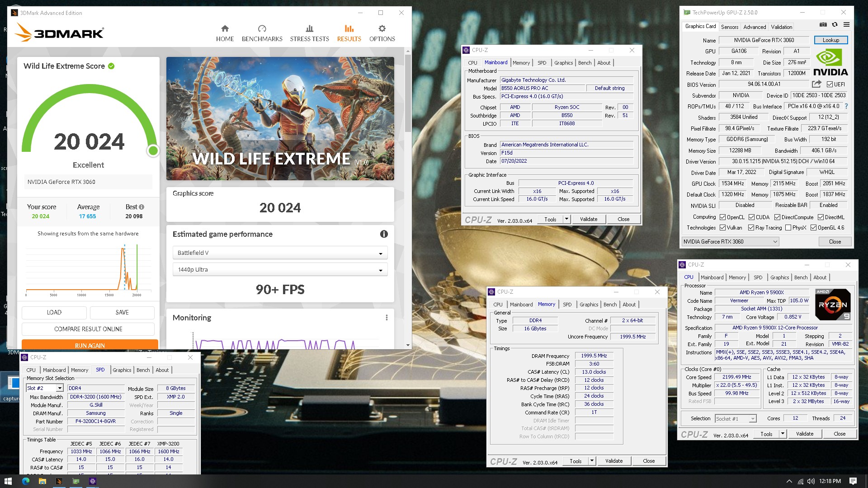Open Tools dropdown arrow in CPU-Z Memory window

click(591, 461)
